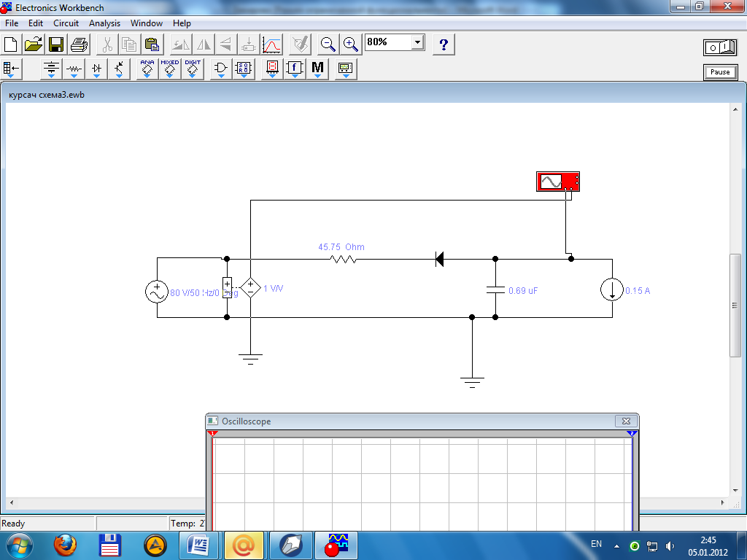Launch Firefox from the taskbar
Viewport: 747px width, 560px height.
tap(65, 545)
